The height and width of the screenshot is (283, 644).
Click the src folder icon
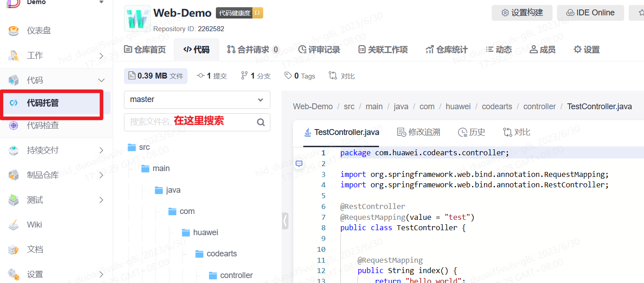pyautogui.click(x=132, y=147)
